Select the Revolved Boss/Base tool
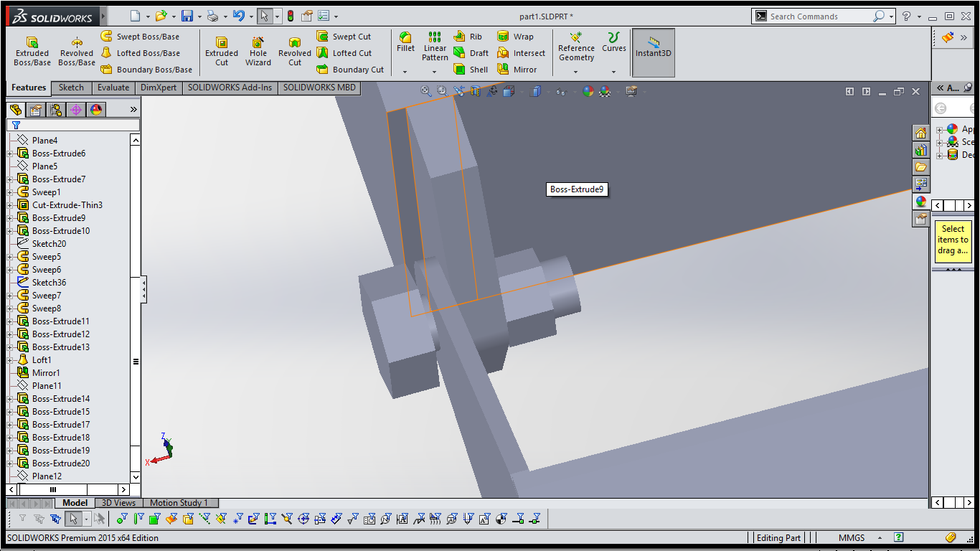The height and width of the screenshot is (551, 980). click(x=77, y=51)
